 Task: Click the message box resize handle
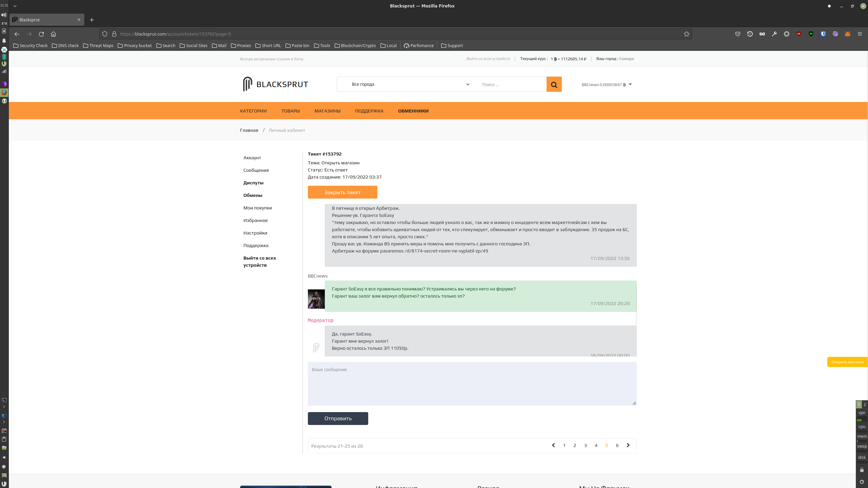(634, 403)
